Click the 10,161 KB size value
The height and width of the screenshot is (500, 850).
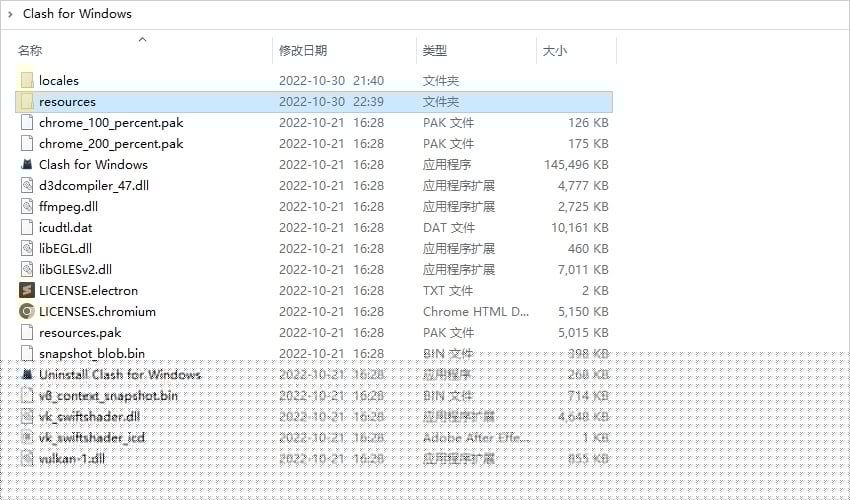click(580, 227)
